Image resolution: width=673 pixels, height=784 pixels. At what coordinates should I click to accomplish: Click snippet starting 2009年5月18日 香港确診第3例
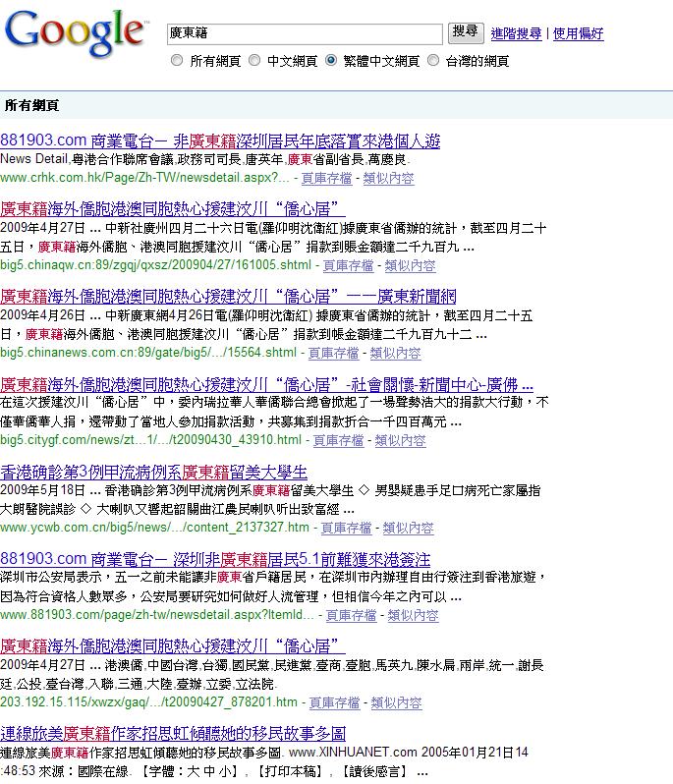[x=270, y=499]
